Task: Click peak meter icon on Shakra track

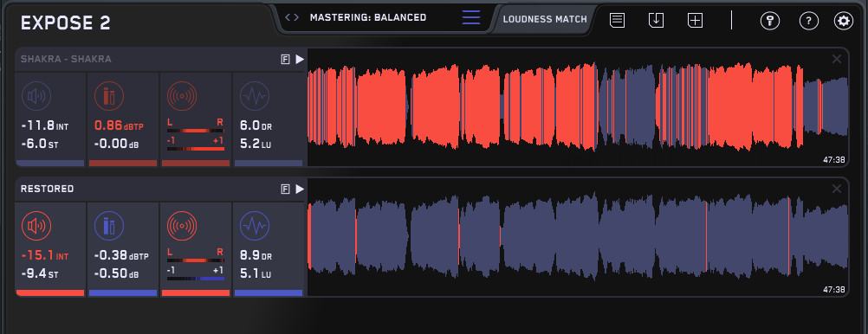Action: tap(109, 96)
